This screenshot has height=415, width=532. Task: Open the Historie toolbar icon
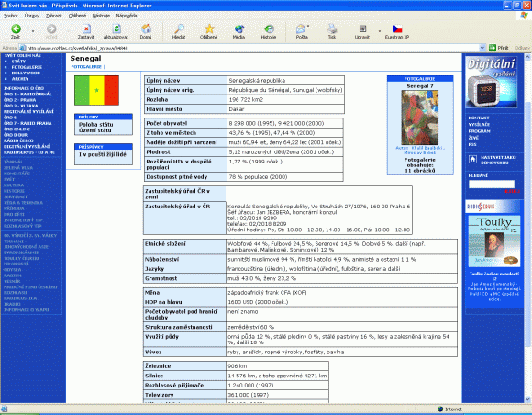(269, 29)
